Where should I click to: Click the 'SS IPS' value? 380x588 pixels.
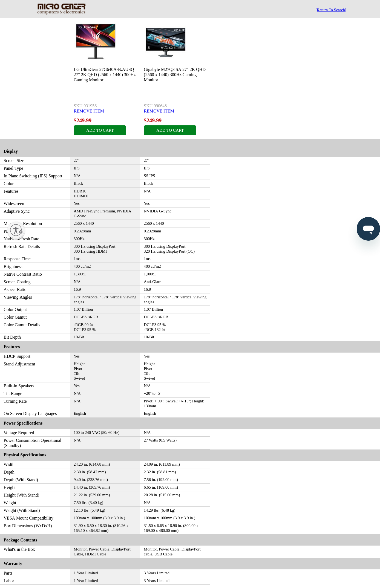[x=149, y=176]
